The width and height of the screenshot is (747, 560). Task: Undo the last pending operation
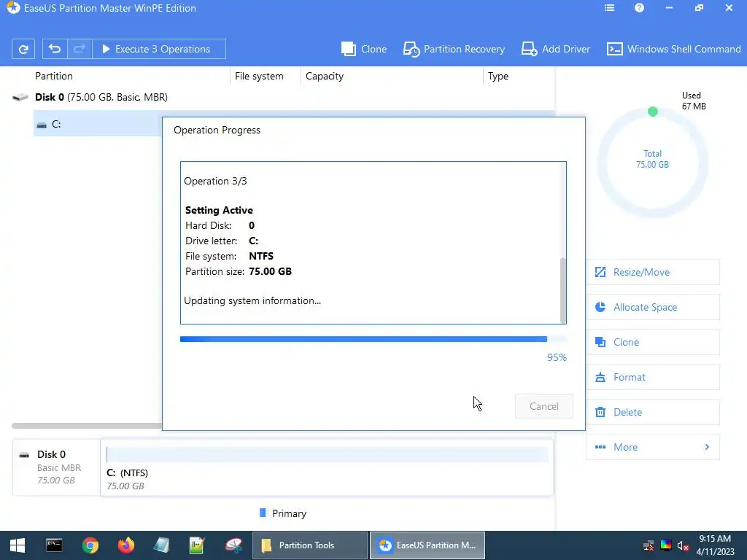[55, 49]
